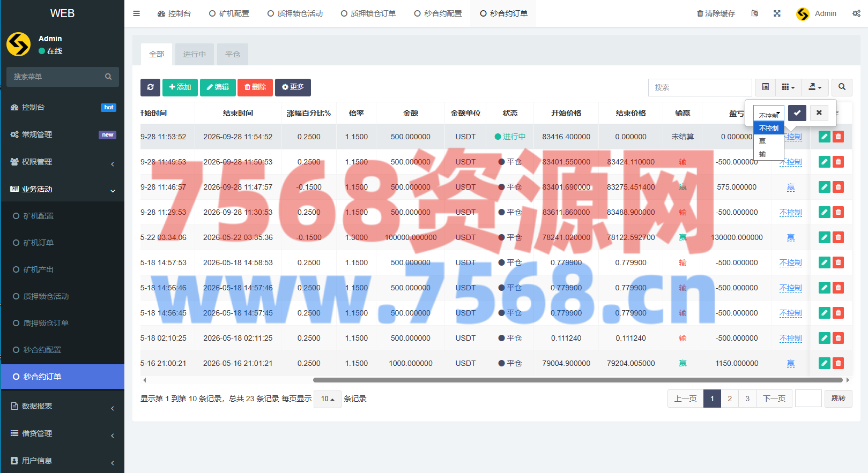Click green edit icon in 1150.000000 row
The image size is (868, 473).
tap(825, 363)
